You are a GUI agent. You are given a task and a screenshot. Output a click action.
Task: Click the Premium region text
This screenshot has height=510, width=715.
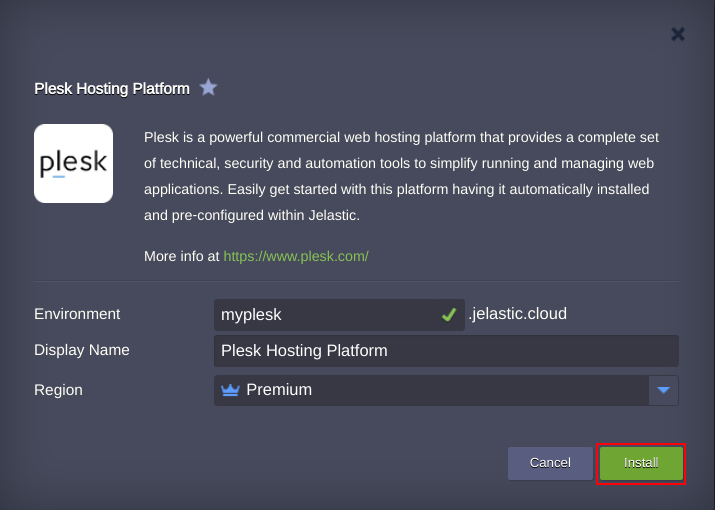click(279, 390)
